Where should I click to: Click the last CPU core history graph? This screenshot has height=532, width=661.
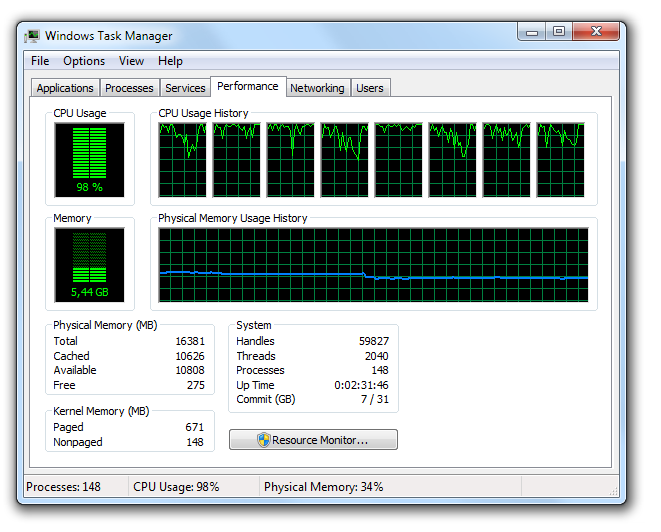560,160
